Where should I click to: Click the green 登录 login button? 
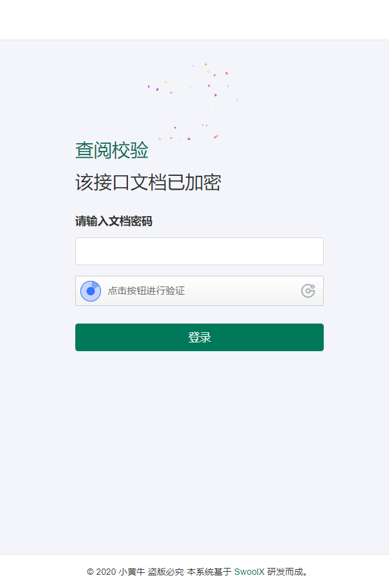[199, 337]
